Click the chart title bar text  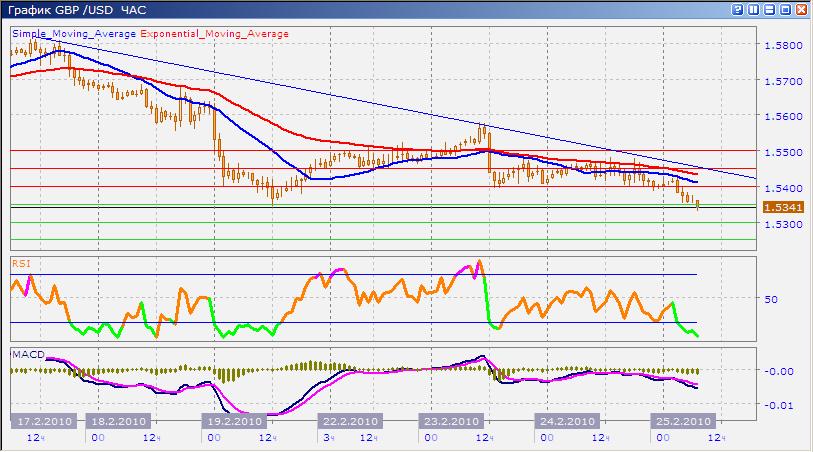pos(76,11)
